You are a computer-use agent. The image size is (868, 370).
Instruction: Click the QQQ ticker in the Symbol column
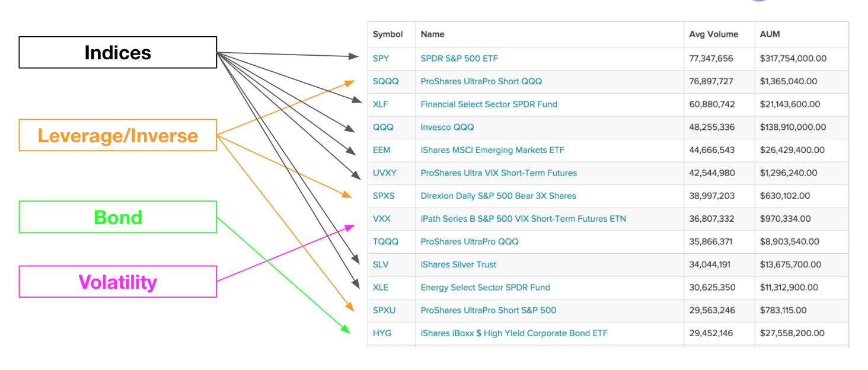click(x=383, y=127)
